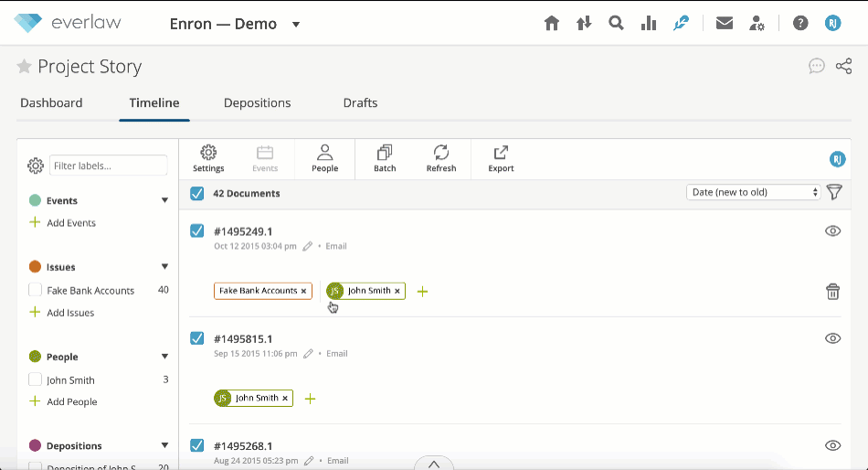Viewport: 868px width, 470px height.
Task: Delete document #1495249.1 with trash icon
Action: [832, 292]
